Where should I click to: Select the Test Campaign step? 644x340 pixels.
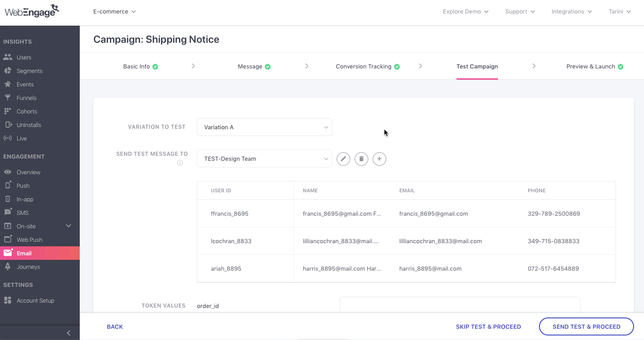click(477, 66)
